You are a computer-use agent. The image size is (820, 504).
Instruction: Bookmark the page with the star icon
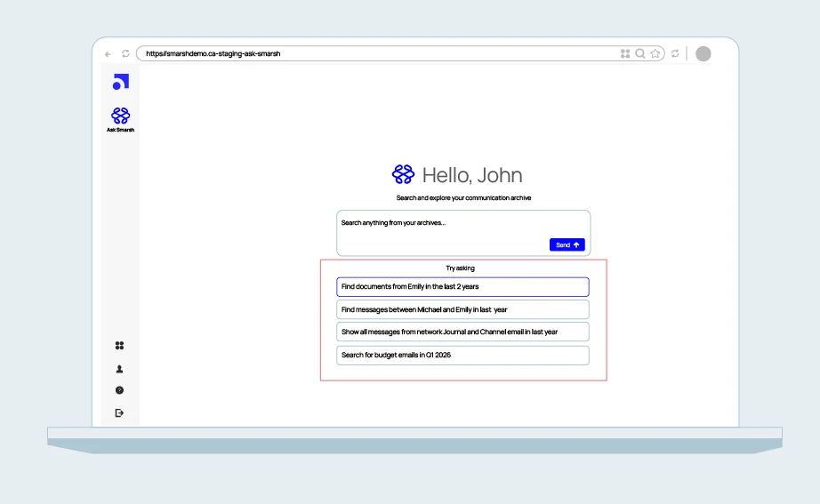[x=655, y=53]
